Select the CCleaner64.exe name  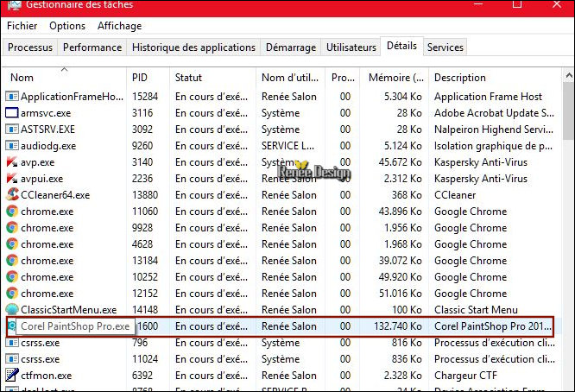pos(55,195)
